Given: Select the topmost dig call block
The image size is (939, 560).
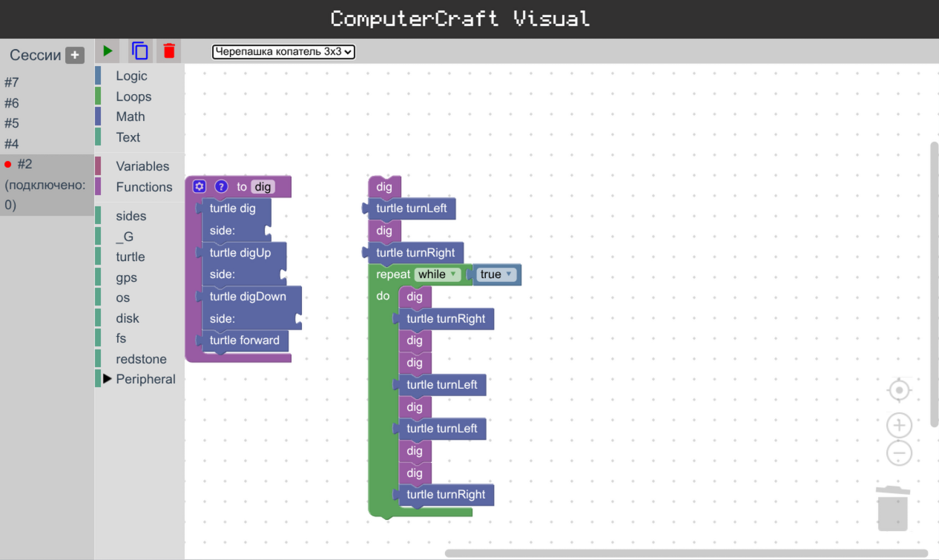Looking at the screenshot, I should (x=384, y=187).
